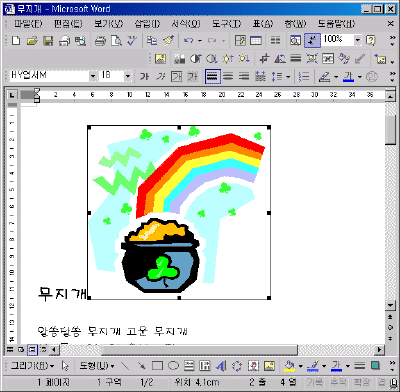Click the 도형 AutoShapes button
Viewport: 400px width, 392px height.
click(x=97, y=366)
